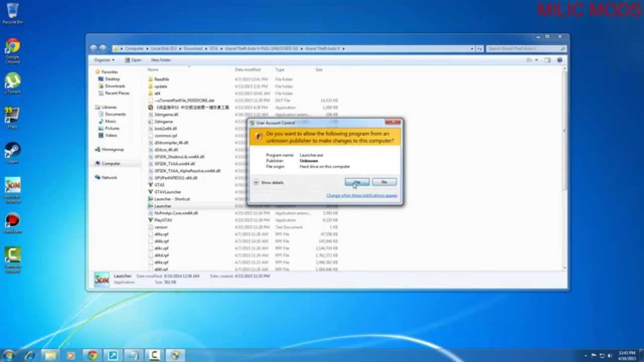Open volume icon in system tray

[x=610, y=355]
